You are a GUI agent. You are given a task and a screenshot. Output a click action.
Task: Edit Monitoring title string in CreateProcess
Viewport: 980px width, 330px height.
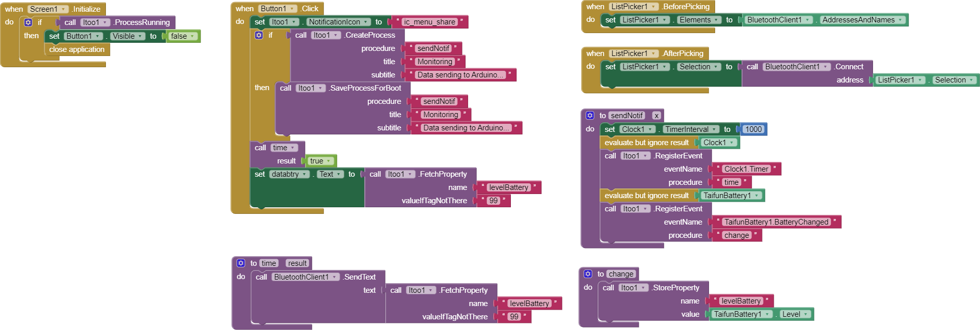pos(434,62)
